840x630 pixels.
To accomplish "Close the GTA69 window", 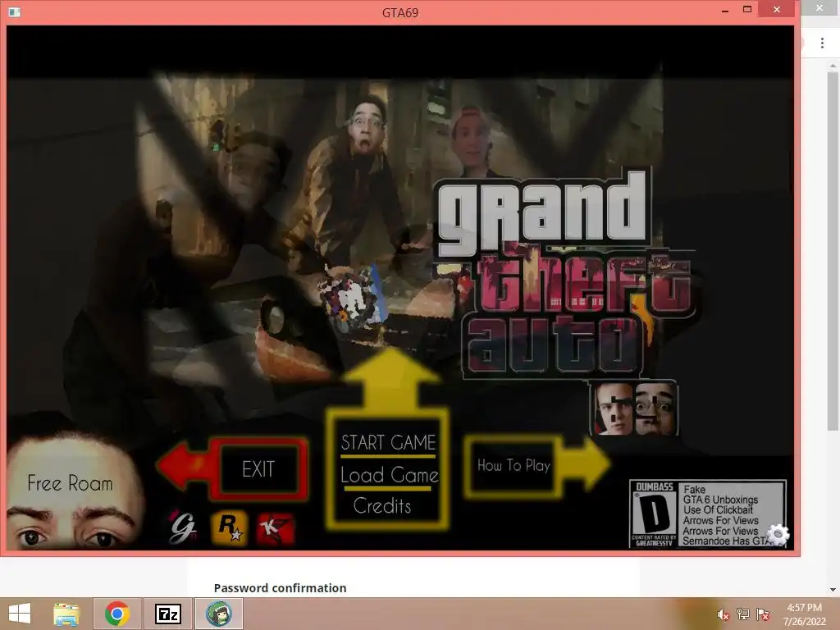I will point(776,9).
